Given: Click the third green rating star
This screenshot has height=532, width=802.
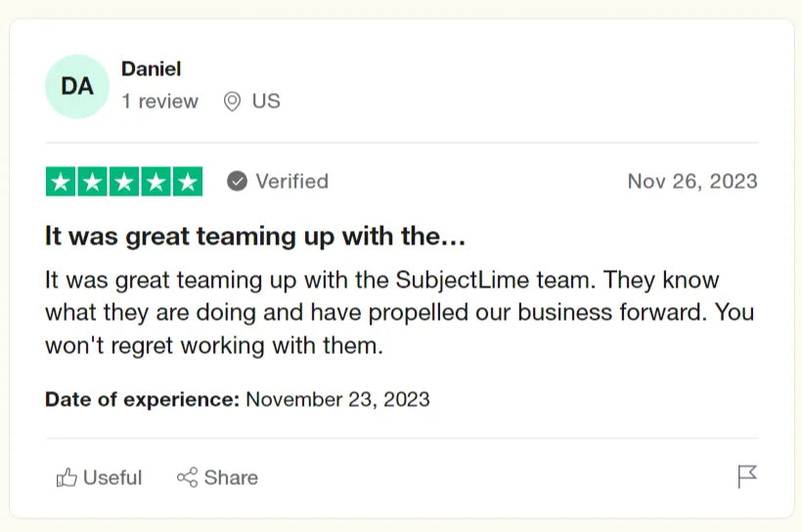Looking at the screenshot, I should (x=124, y=182).
